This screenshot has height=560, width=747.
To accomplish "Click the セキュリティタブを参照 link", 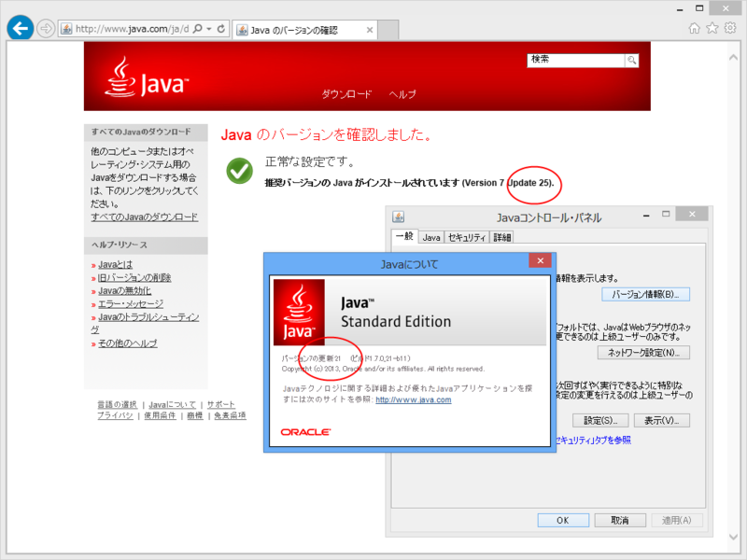I will pos(593,441).
